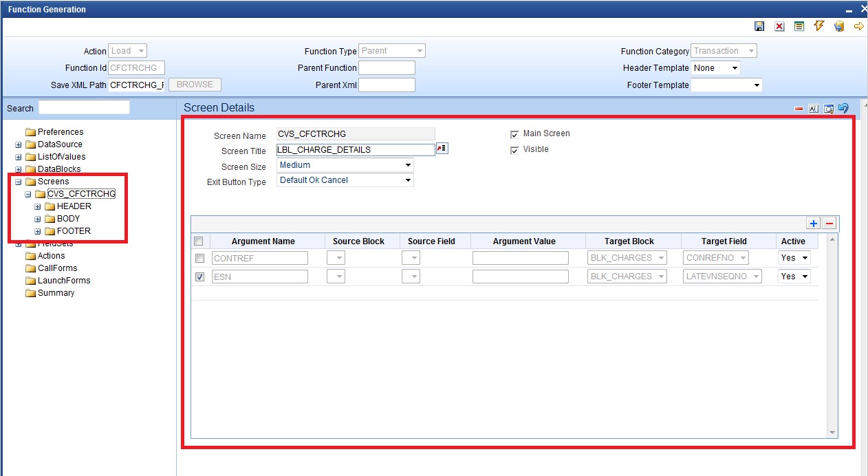Click the Screen Details heading text
The height and width of the screenshot is (476, 868).
pyautogui.click(x=219, y=108)
